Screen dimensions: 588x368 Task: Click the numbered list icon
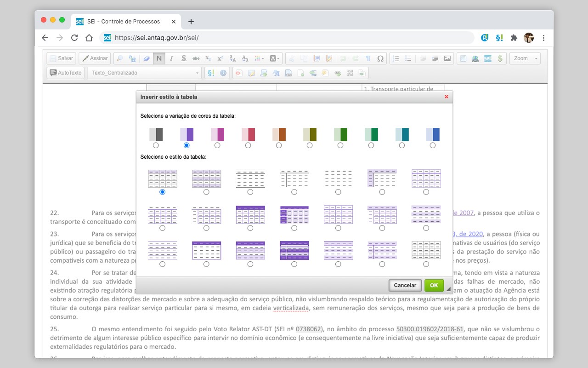click(x=396, y=58)
